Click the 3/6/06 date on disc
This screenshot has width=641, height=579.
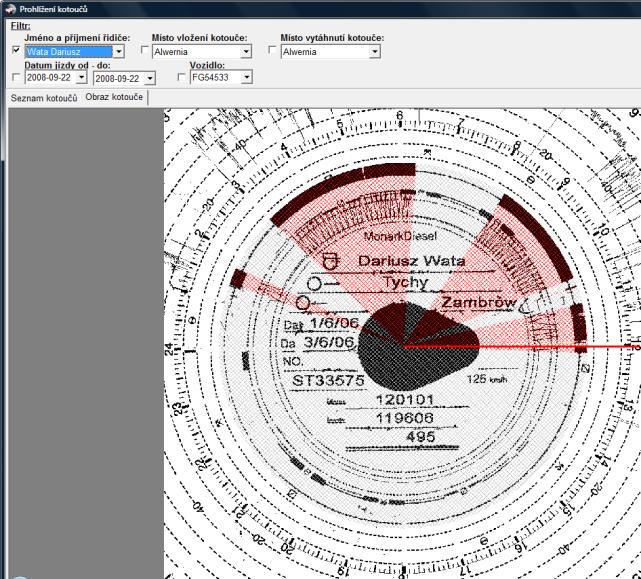[329, 342]
